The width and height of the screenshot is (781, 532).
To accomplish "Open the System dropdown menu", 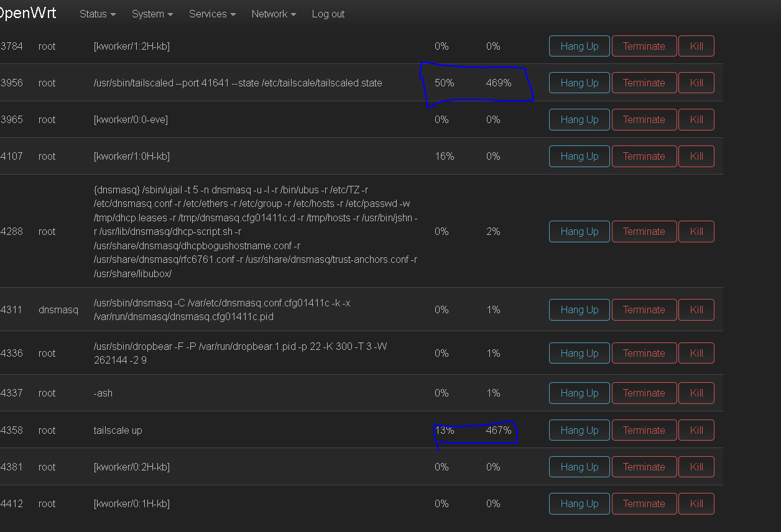I will click(152, 14).
